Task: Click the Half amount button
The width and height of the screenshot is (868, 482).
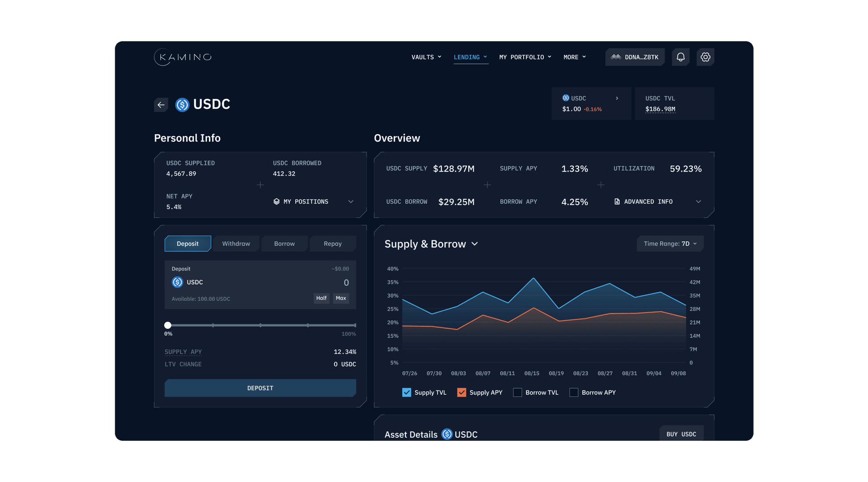Action: click(x=321, y=298)
